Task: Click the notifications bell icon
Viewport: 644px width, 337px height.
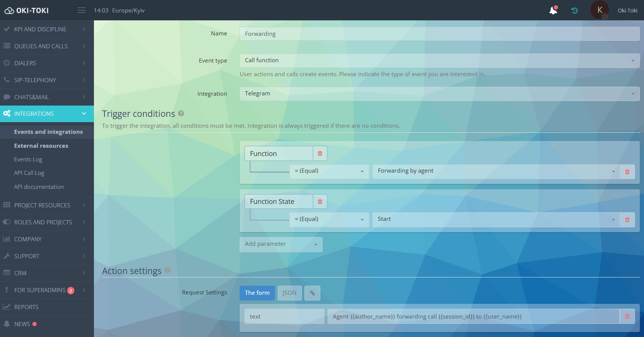Action: 553,11
